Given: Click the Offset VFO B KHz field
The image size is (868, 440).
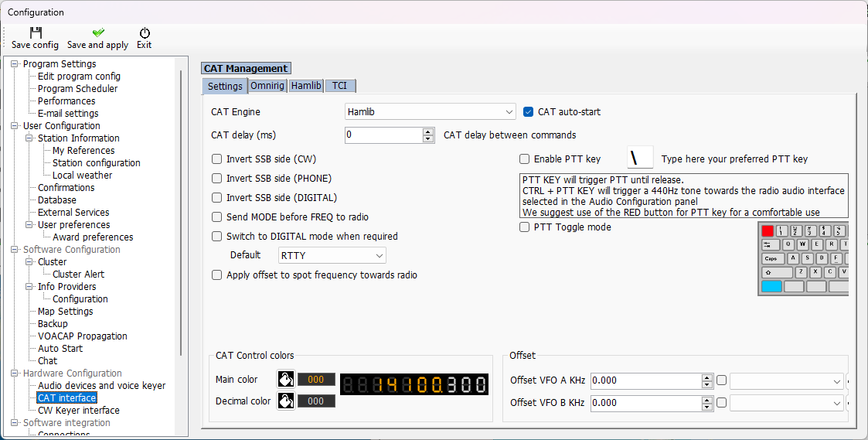Looking at the screenshot, I should pyautogui.click(x=646, y=404).
